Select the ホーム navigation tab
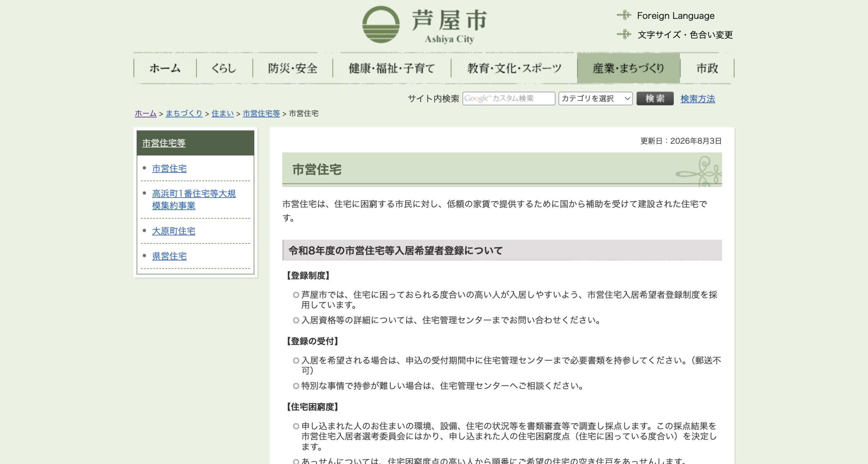868x464 pixels. click(165, 68)
